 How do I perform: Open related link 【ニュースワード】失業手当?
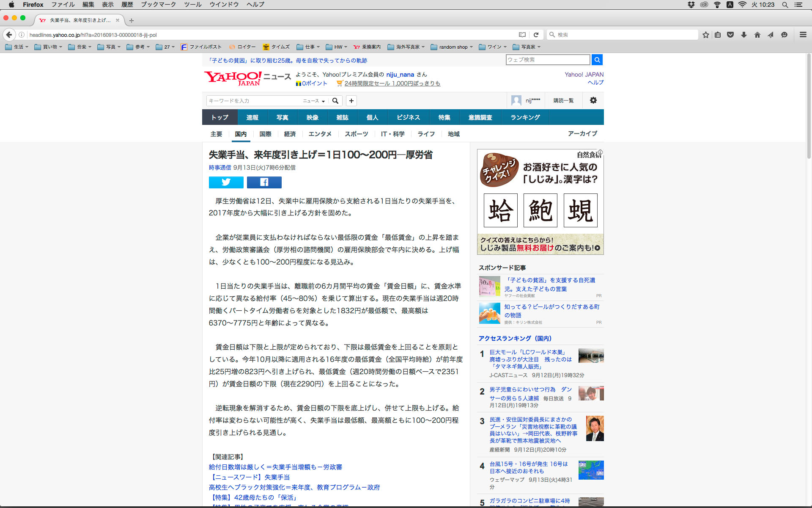tap(249, 477)
